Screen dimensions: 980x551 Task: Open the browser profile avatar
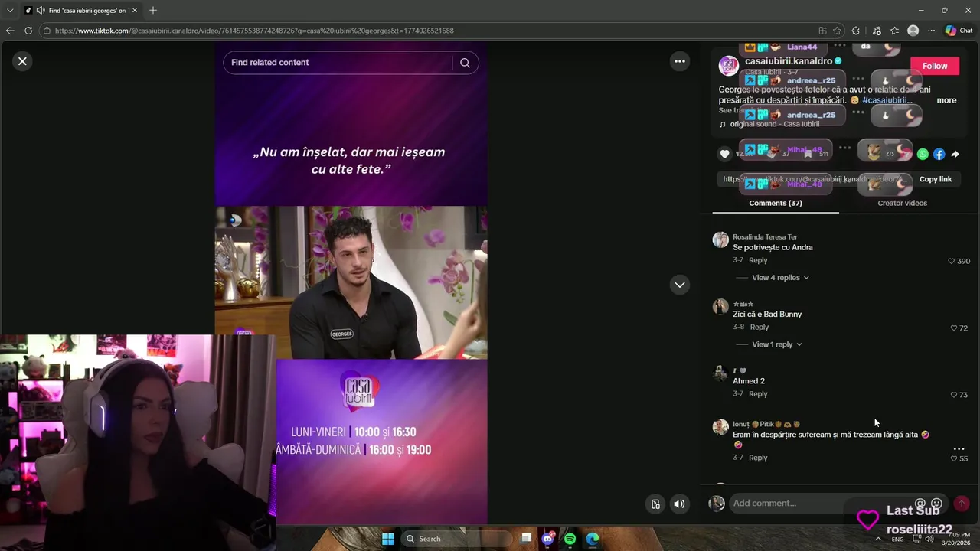point(913,31)
